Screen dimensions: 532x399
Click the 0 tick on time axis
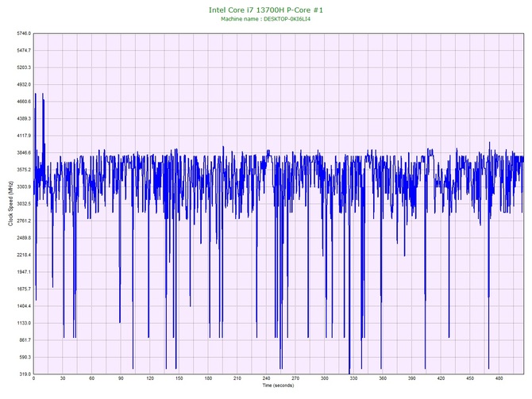pyautogui.click(x=33, y=378)
